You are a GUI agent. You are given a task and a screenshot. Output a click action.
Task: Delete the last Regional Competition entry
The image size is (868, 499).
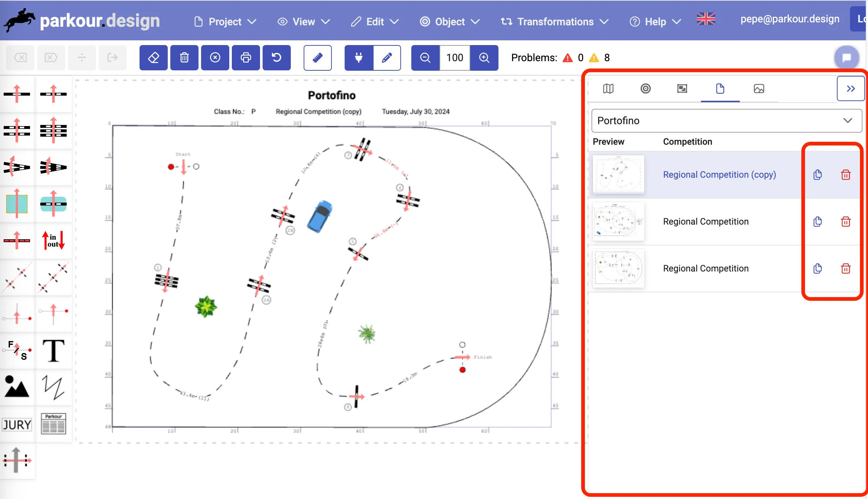click(x=846, y=269)
